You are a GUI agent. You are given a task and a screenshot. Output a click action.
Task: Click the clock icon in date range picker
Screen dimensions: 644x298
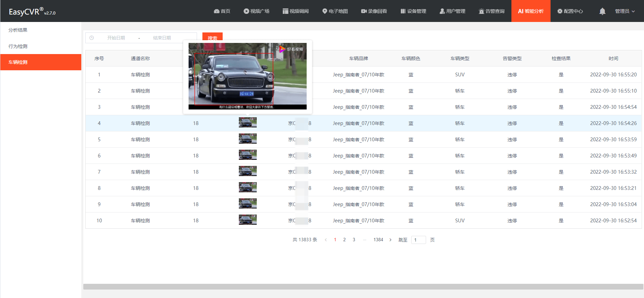[x=91, y=38]
